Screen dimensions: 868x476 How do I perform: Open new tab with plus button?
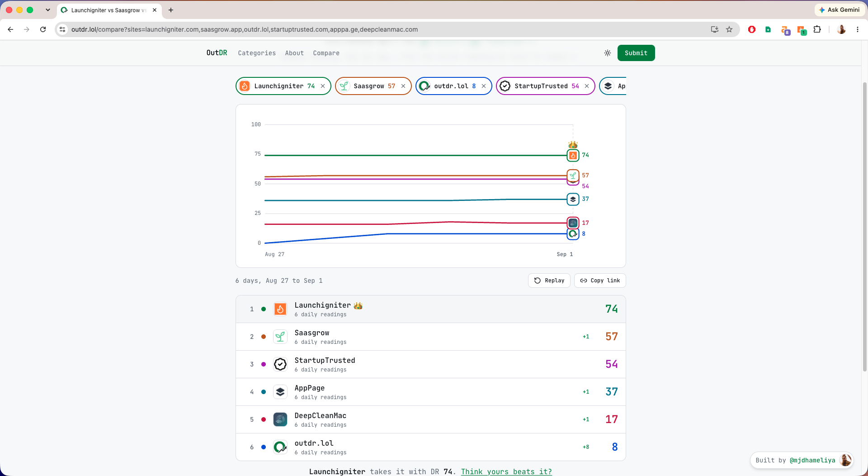[x=171, y=10]
